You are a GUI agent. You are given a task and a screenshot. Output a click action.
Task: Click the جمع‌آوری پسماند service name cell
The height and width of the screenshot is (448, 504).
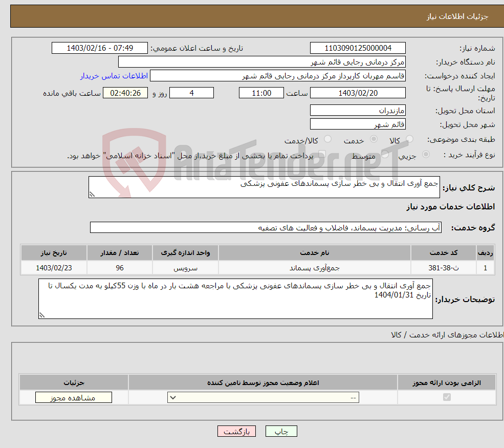(x=314, y=268)
